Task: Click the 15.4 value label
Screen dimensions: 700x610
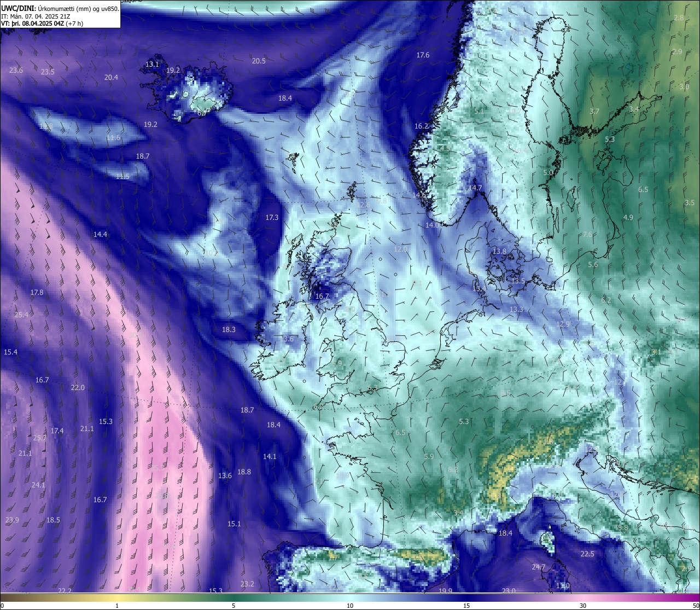Action: 10,352
